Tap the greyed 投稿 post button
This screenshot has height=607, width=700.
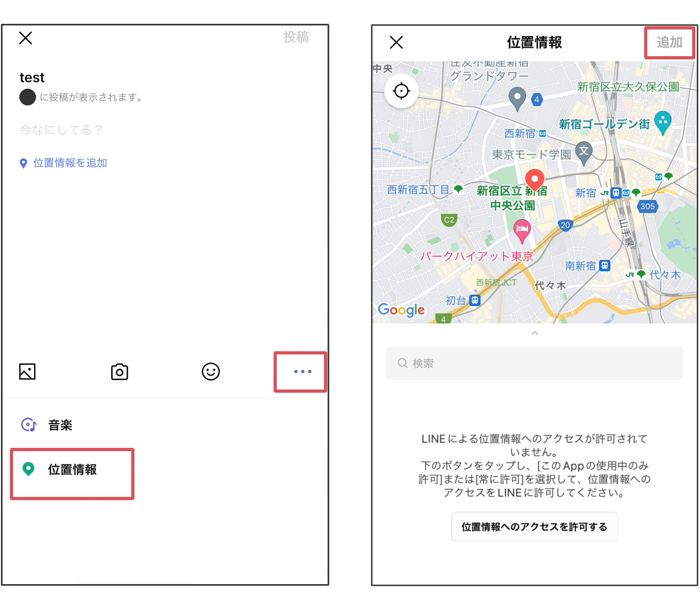(x=296, y=37)
